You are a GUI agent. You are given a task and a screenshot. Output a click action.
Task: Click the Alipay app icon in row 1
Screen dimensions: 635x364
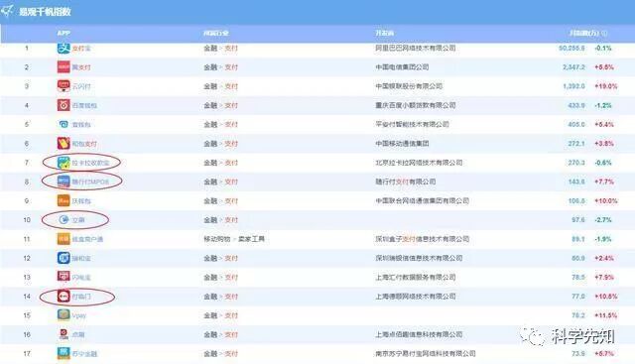(x=63, y=48)
